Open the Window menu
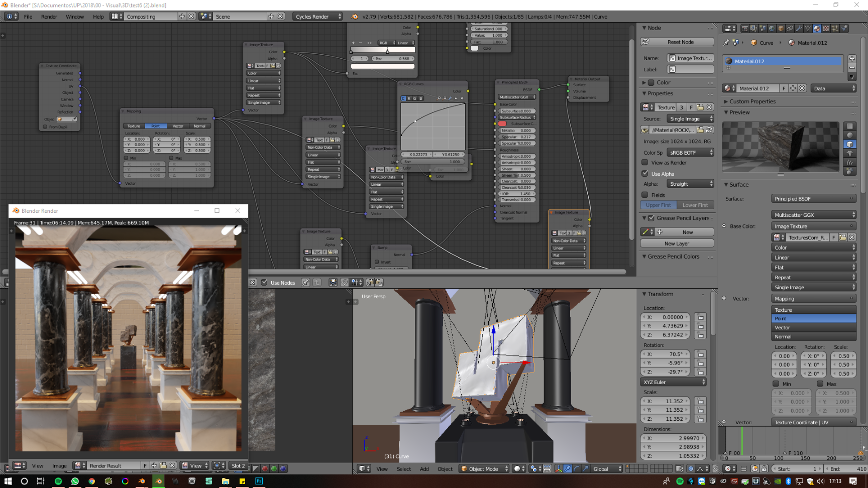 75,17
